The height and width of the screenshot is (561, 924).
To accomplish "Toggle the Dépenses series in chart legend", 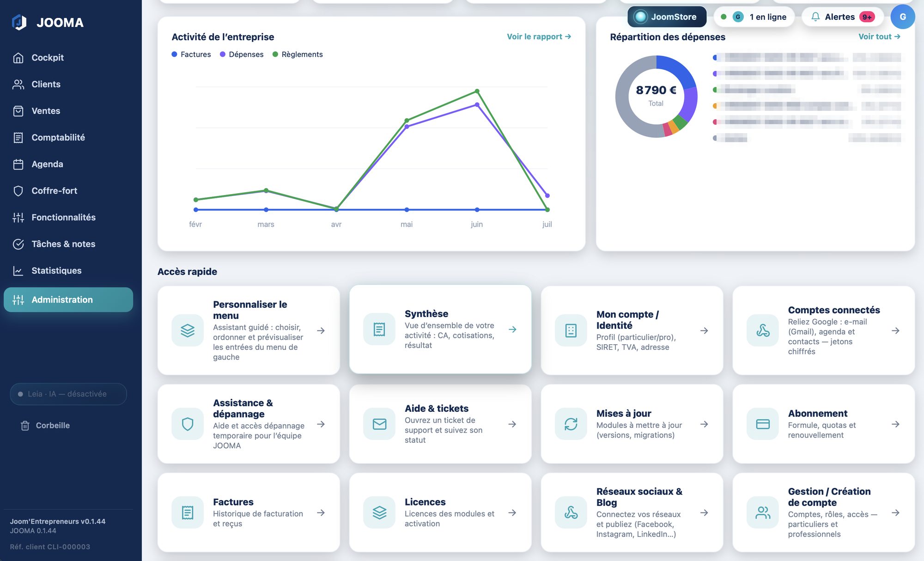I will (242, 54).
